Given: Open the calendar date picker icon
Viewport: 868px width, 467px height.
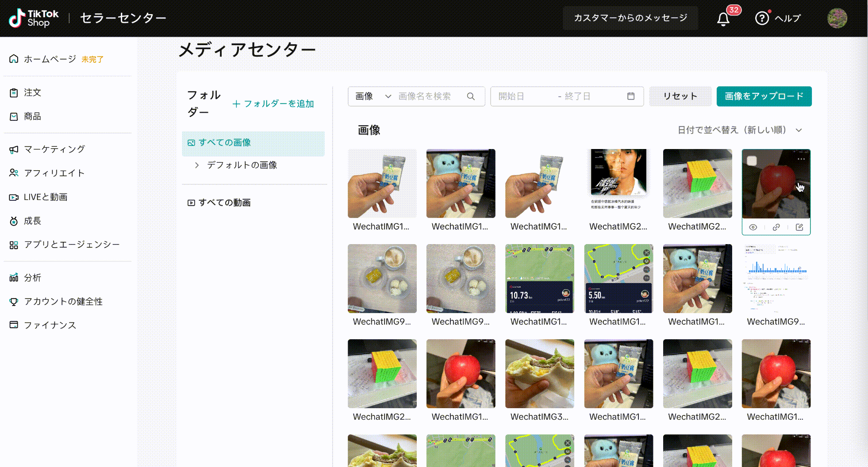Looking at the screenshot, I should click(x=631, y=96).
